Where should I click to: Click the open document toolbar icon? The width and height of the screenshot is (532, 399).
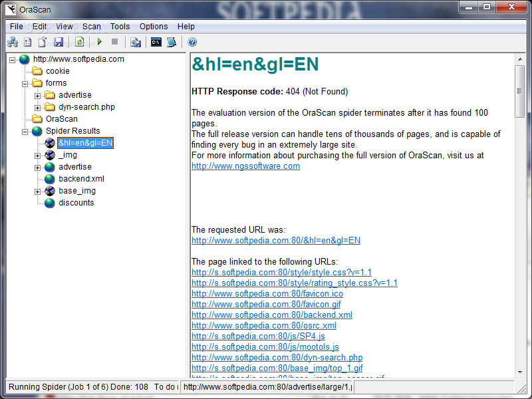point(43,42)
